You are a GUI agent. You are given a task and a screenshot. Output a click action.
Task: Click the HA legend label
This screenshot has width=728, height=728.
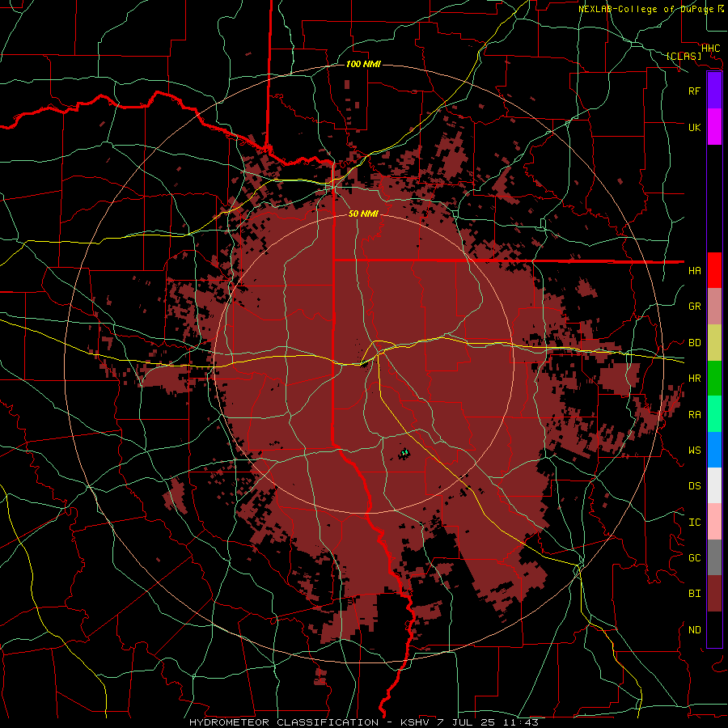coord(694,271)
